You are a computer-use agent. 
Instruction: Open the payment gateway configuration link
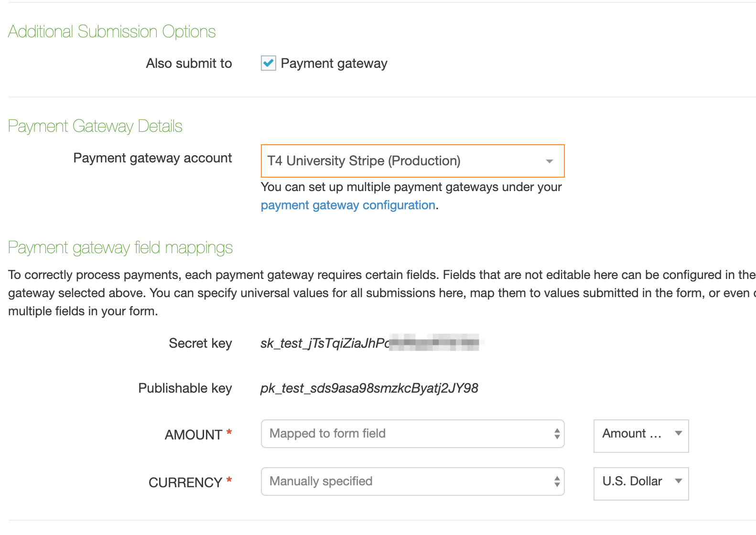pos(348,205)
